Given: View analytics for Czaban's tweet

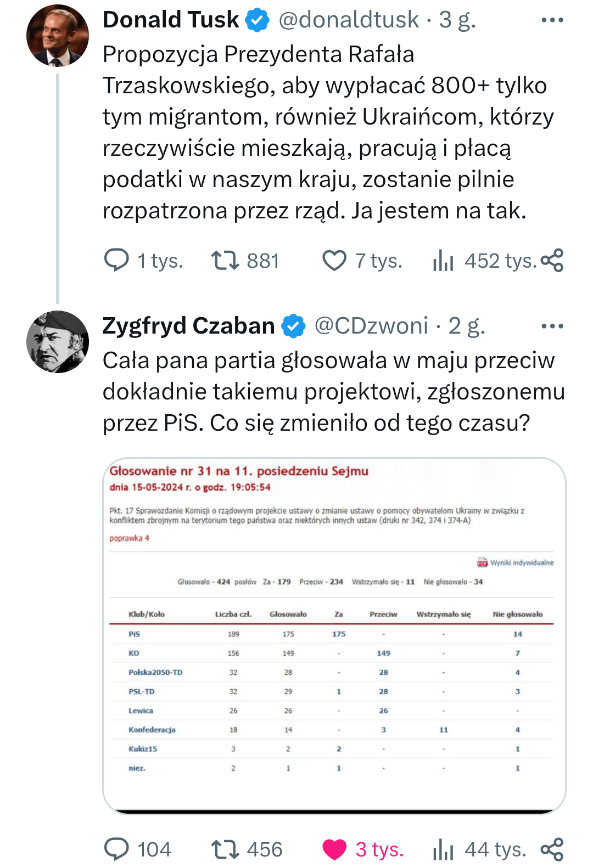Looking at the screenshot, I should 444,849.
